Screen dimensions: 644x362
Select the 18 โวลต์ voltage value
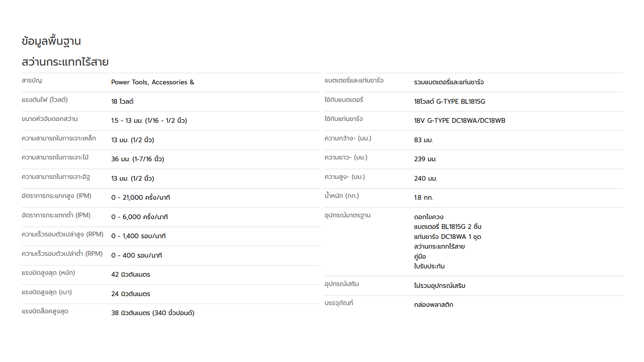122,101
